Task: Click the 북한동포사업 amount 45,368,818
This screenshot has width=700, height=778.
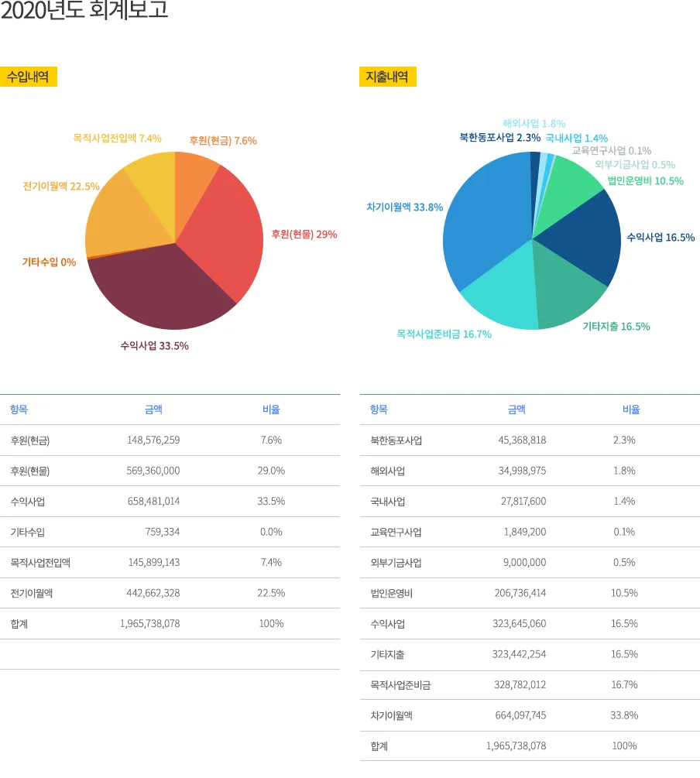Action: point(522,440)
